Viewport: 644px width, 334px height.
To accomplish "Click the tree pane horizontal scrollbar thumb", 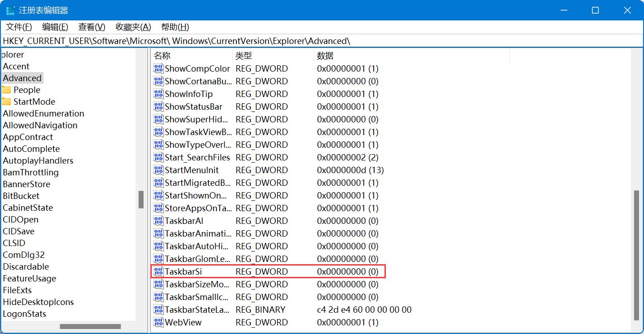I will pos(90,326).
